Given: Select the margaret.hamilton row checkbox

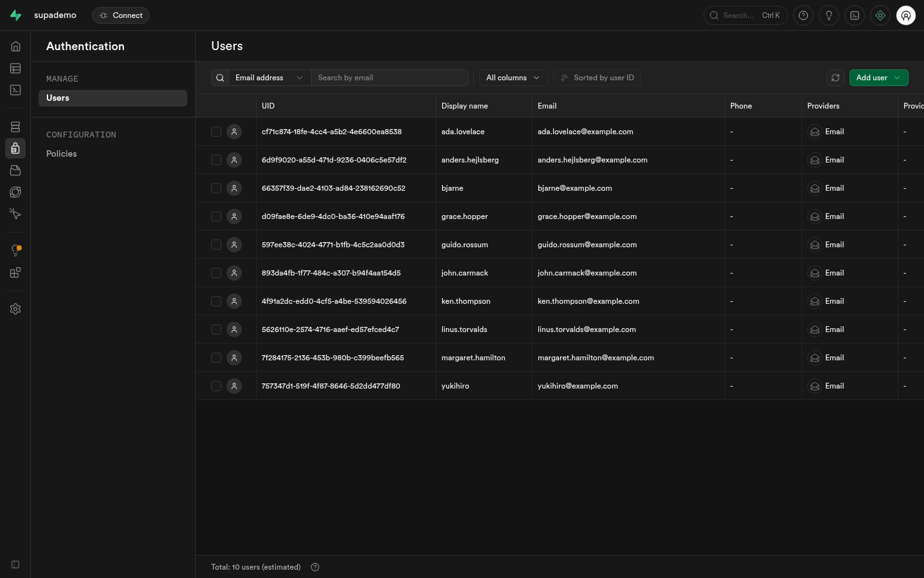Looking at the screenshot, I should tap(216, 358).
